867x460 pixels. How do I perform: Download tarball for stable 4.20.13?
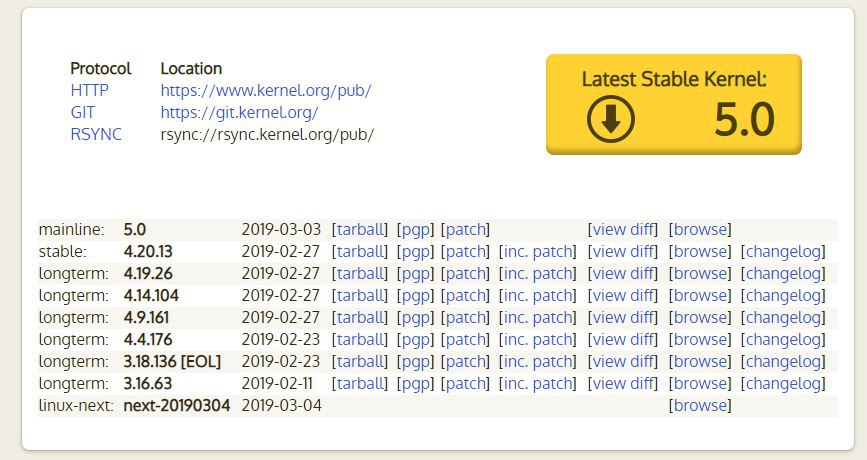pos(360,252)
